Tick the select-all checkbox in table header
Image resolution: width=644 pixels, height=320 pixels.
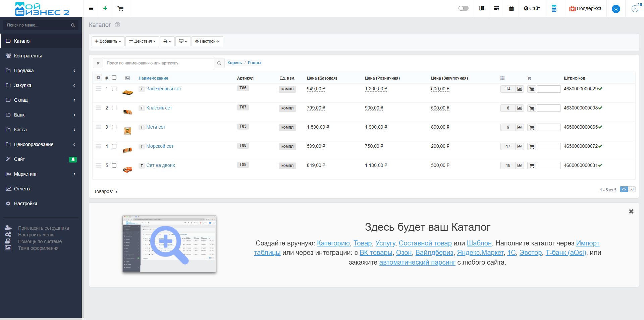click(x=114, y=78)
